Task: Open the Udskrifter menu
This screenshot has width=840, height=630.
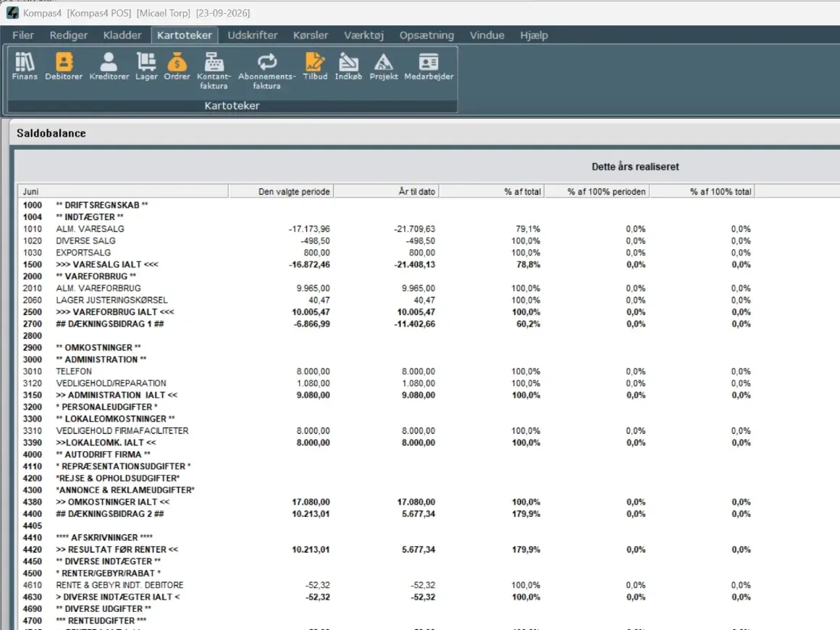Action: click(252, 35)
